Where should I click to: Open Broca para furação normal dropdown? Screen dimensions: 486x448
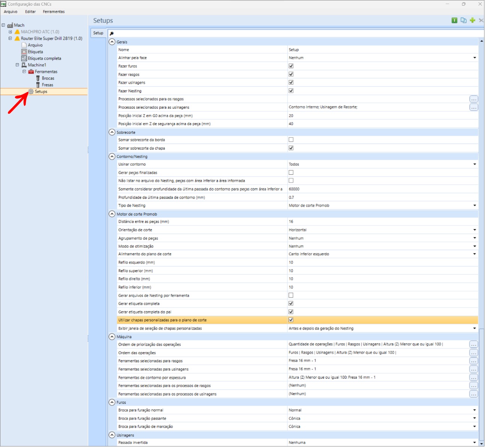(x=474, y=410)
